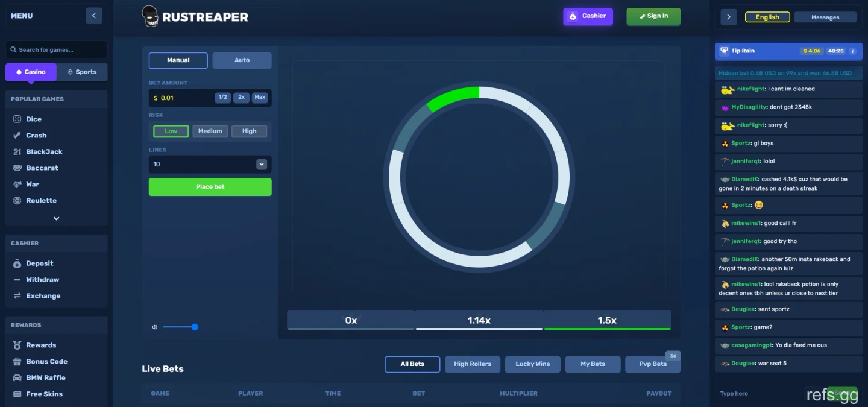Expand more popular games chevron
Viewport: 868px width, 407px height.
[57, 218]
